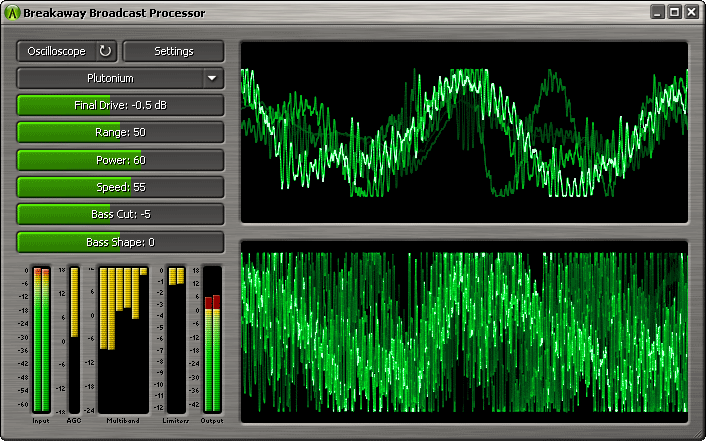Click the AGC meter
706x441 pixels.
click(x=73, y=339)
